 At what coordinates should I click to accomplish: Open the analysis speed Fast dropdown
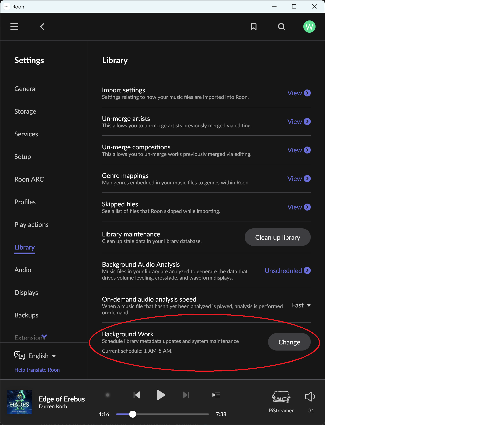(x=301, y=305)
